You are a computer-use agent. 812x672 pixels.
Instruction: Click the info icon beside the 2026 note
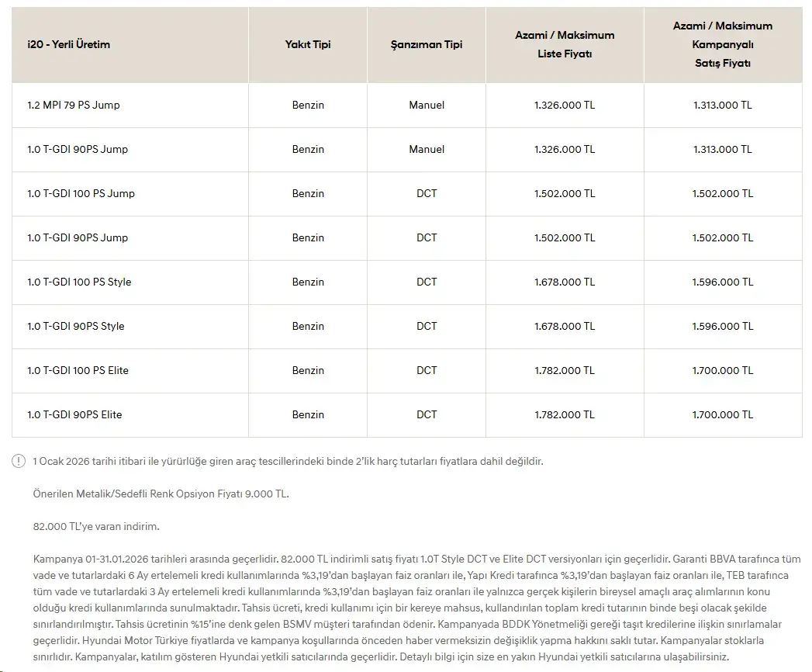(19, 461)
